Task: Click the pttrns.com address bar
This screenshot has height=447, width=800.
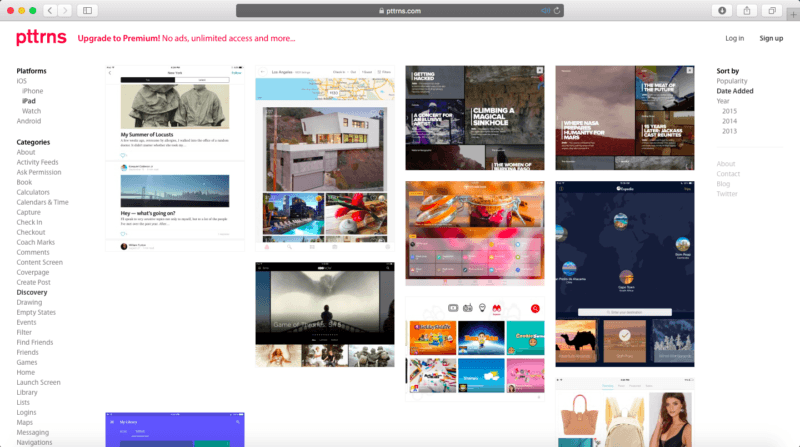Action: (400, 10)
